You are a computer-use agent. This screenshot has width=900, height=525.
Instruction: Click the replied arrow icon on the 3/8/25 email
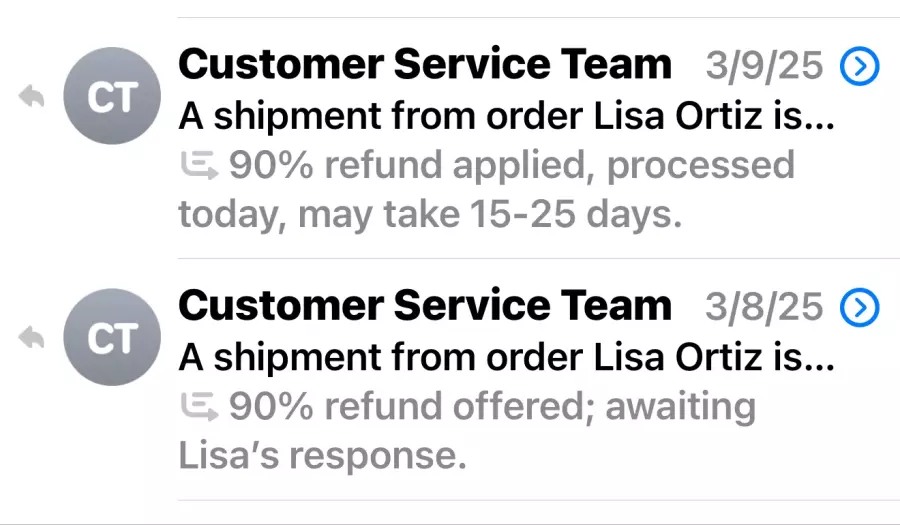coord(32,338)
